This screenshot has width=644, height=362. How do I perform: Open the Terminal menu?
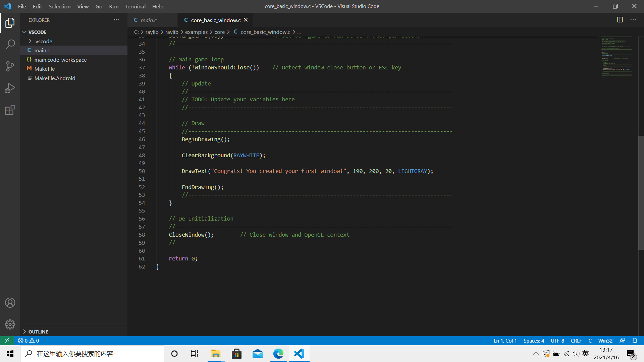[x=135, y=6]
